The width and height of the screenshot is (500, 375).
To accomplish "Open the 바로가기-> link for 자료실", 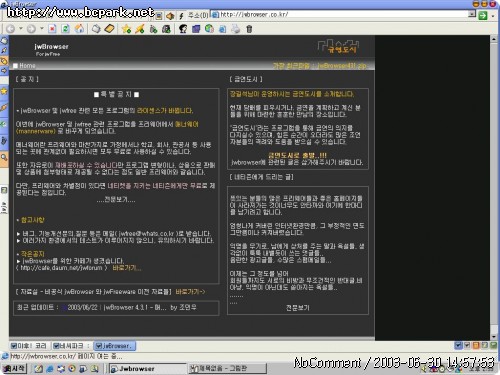I will [x=190, y=292].
